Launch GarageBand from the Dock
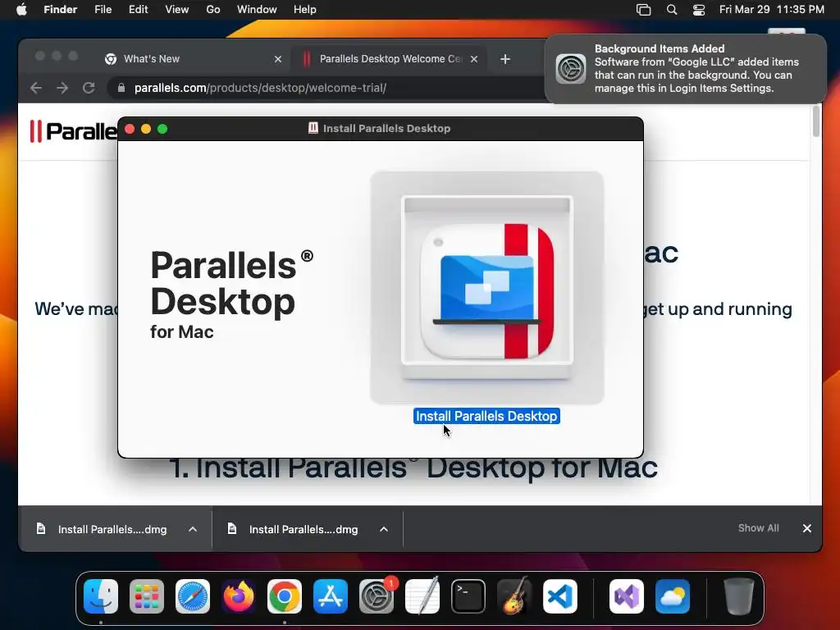840x630 pixels. pos(514,596)
